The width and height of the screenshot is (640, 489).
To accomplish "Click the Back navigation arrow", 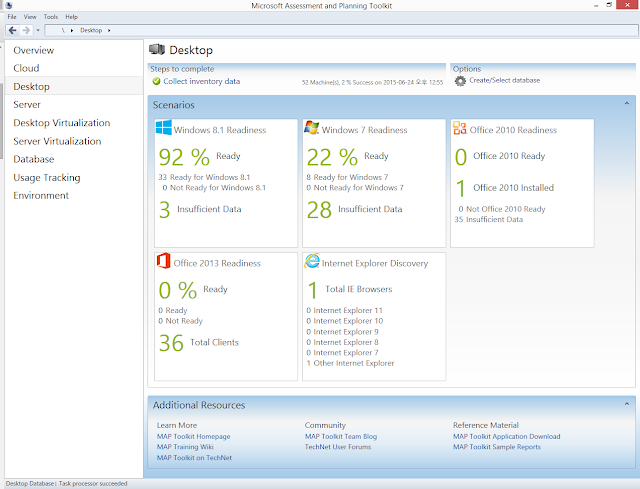I will tap(13, 30).
